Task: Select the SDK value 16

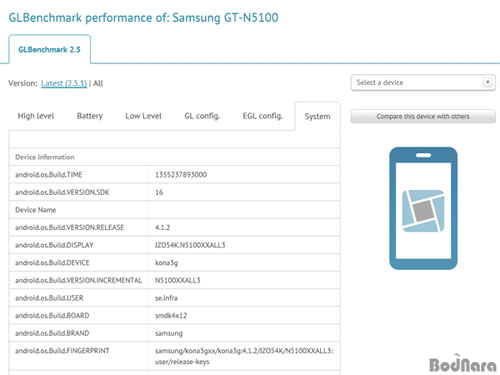Action: pyautogui.click(x=159, y=192)
